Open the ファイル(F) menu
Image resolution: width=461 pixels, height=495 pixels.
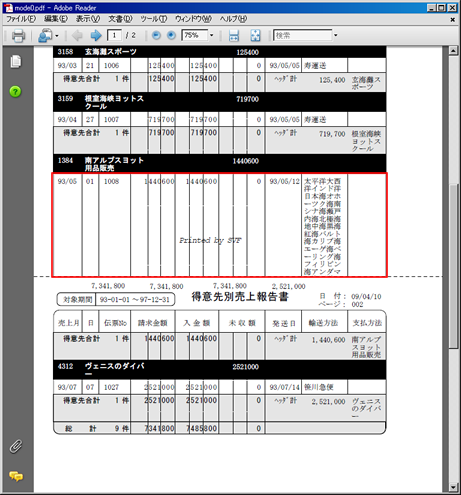tap(21, 19)
